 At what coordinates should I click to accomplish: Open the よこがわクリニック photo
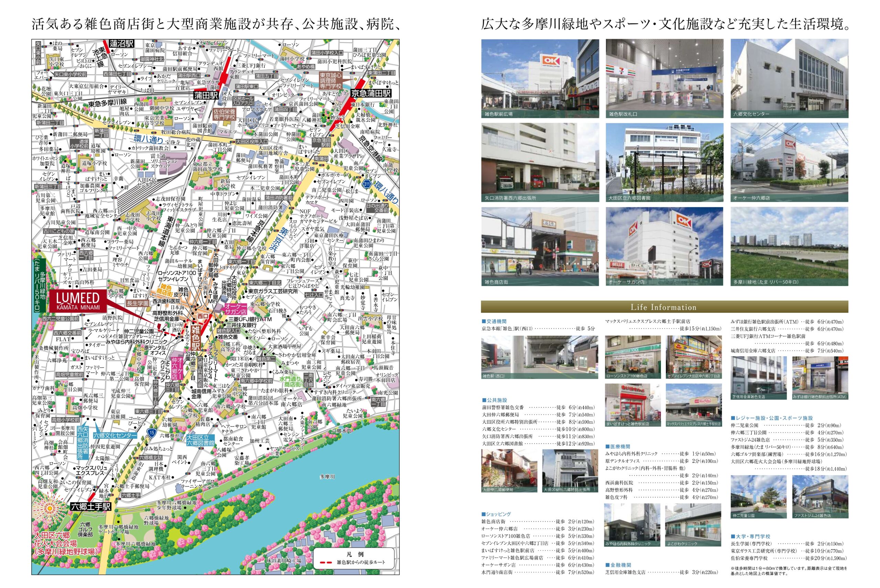[x=693, y=525]
